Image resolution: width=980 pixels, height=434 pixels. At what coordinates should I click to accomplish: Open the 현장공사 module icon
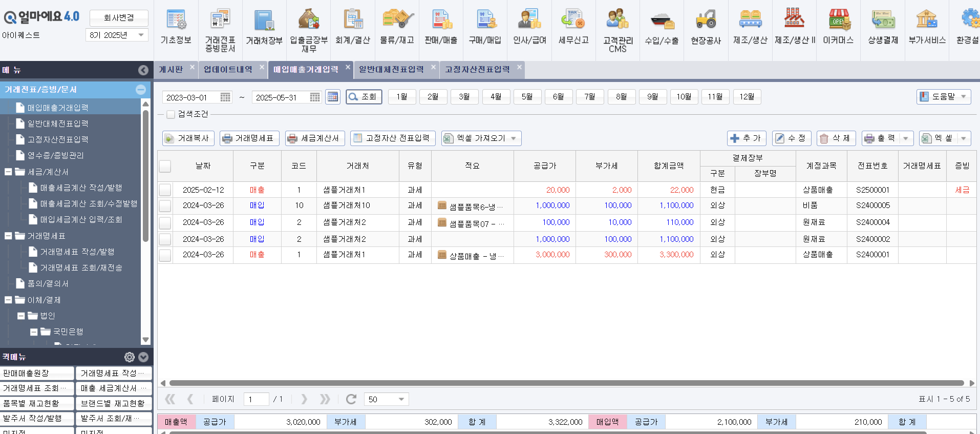point(706,27)
